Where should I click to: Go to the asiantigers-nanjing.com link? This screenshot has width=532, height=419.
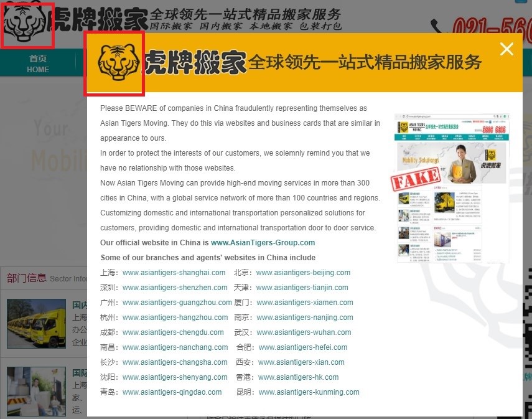(305, 318)
